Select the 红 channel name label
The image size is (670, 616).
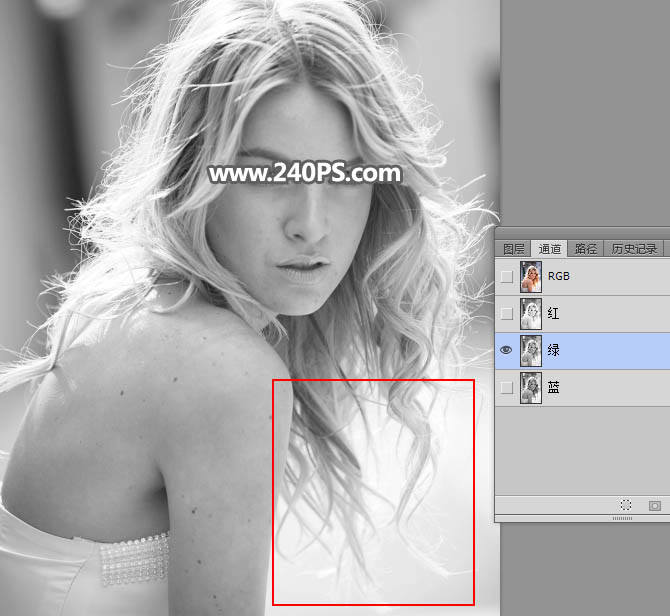tap(554, 314)
